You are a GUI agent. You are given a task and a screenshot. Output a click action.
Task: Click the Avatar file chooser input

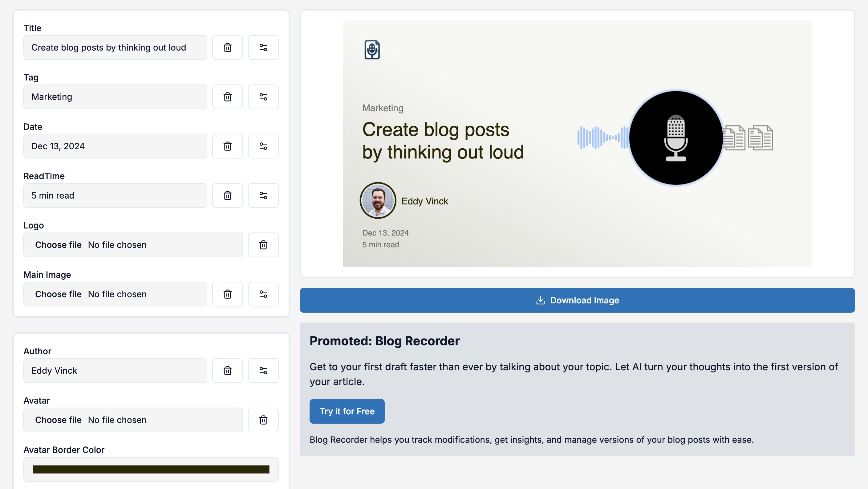(x=133, y=420)
